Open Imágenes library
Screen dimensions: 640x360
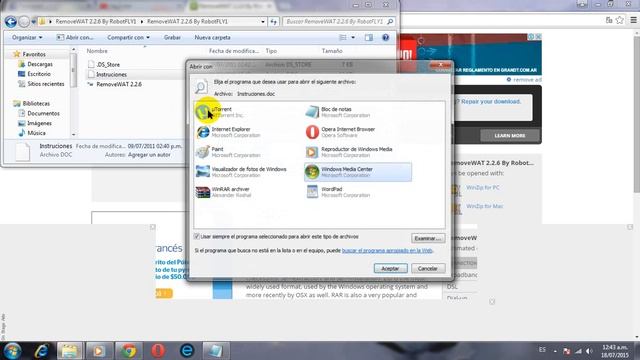tap(39, 123)
